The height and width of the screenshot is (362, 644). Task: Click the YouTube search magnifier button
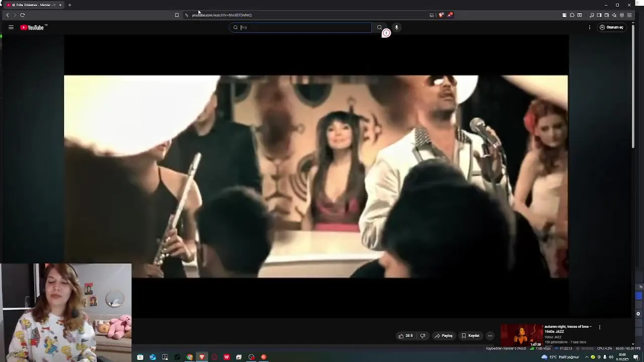point(379,28)
